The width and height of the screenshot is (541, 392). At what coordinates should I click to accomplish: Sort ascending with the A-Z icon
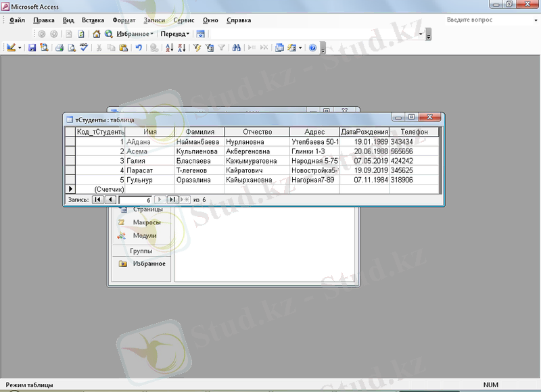pyautogui.click(x=169, y=48)
